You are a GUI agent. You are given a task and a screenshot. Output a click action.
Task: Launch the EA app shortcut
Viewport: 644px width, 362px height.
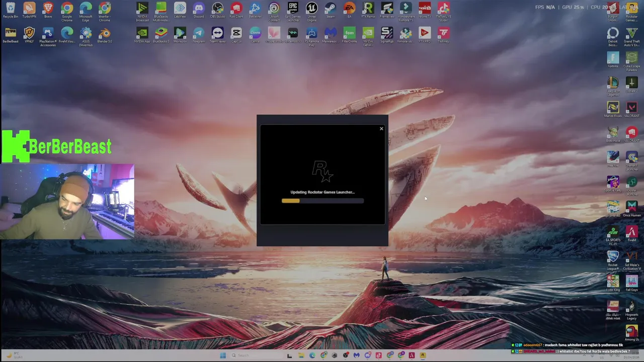tap(349, 11)
